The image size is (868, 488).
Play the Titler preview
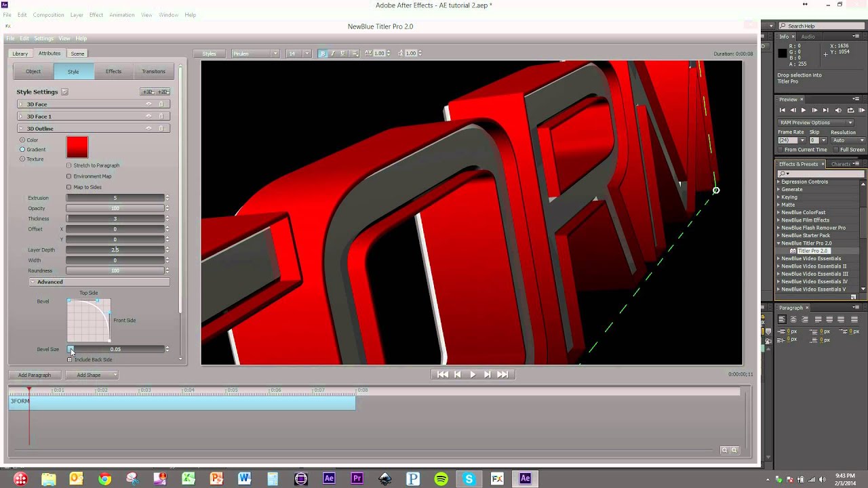click(473, 374)
